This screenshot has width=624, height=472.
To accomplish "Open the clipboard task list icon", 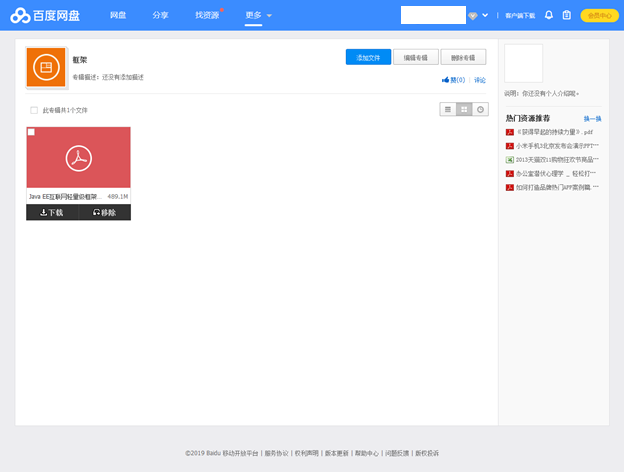I will pyautogui.click(x=567, y=15).
